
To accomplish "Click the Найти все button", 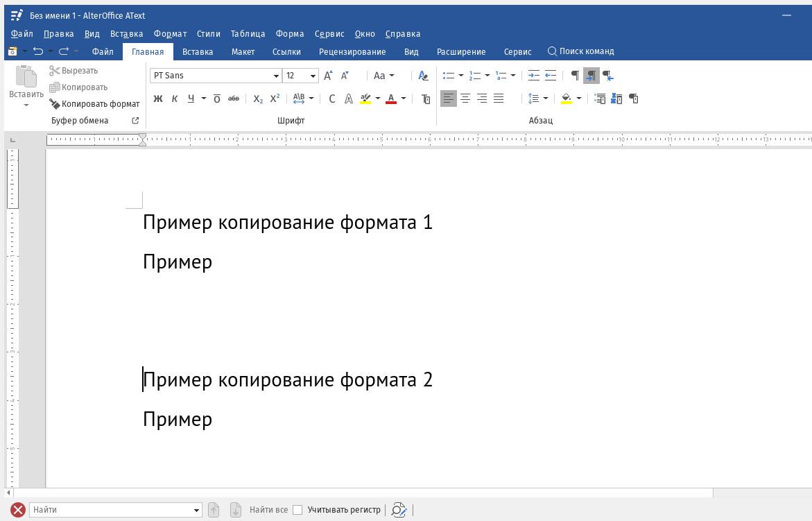I will point(269,510).
